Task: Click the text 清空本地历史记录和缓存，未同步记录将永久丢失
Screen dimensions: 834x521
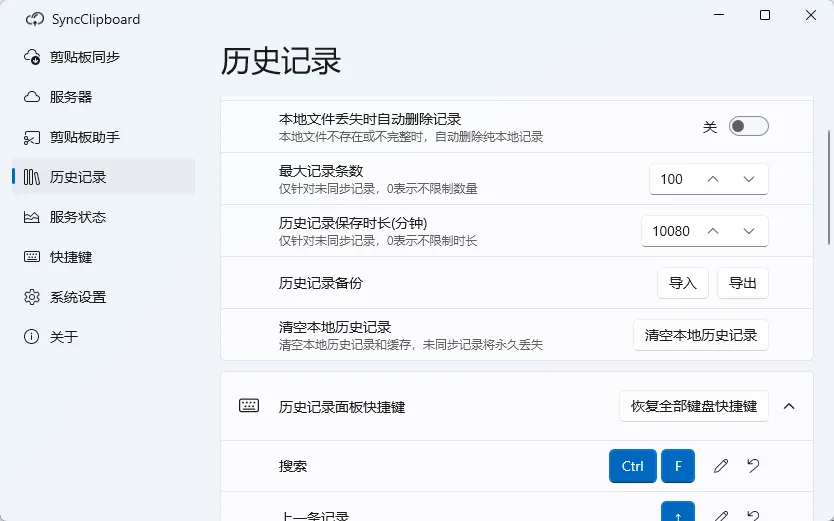Action: pyautogui.click(x=411, y=345)
